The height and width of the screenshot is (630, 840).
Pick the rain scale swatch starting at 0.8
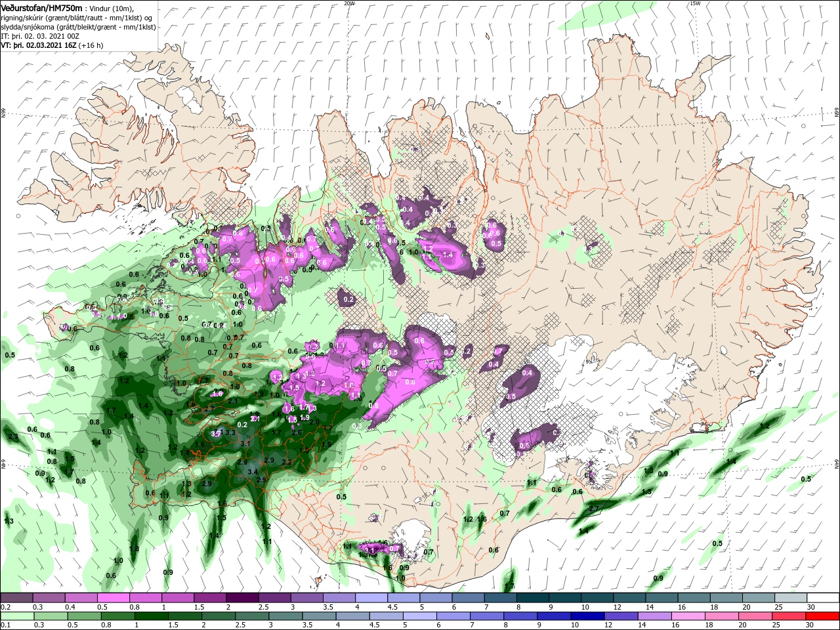click(117, 616)
